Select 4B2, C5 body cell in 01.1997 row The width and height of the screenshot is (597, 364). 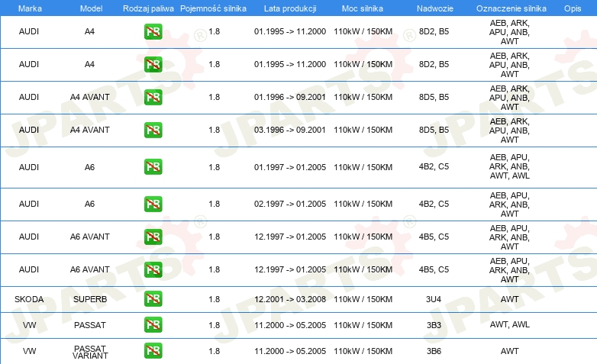(434, 166)
